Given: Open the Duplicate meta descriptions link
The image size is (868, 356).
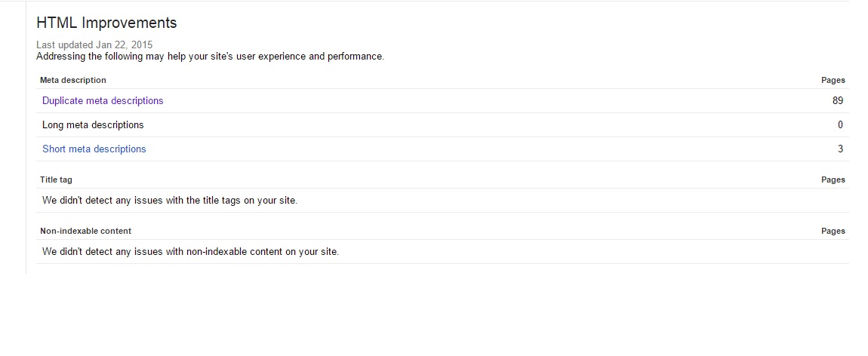Looking at the screenshot, I should point(103,100).
